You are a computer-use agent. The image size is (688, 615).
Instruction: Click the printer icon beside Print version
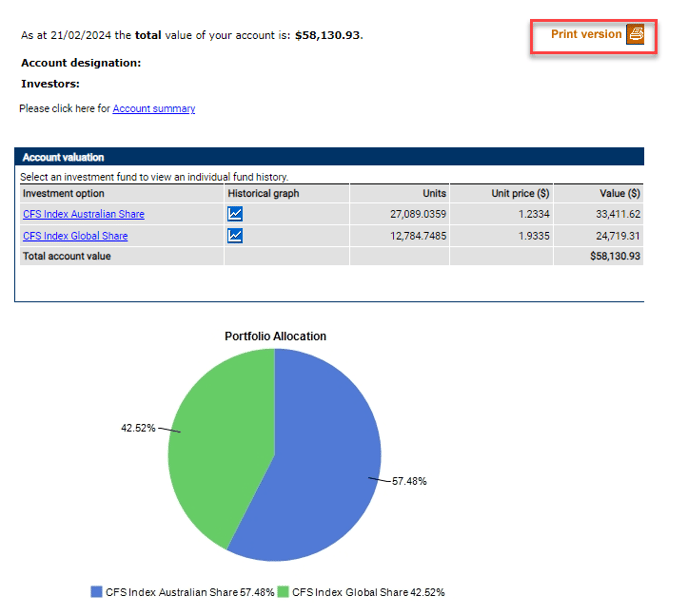coord(635,34)
